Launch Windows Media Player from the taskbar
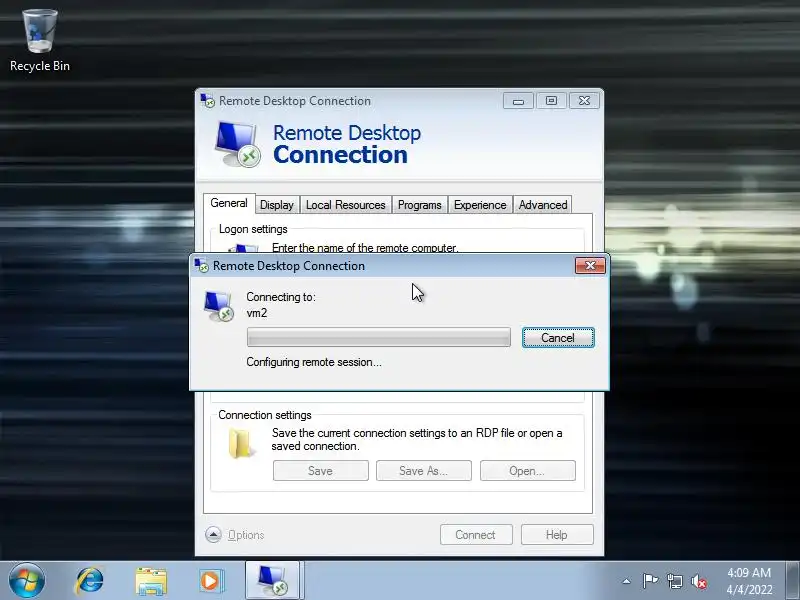This screenshot has width=800, height=600. tap(211, 581)
